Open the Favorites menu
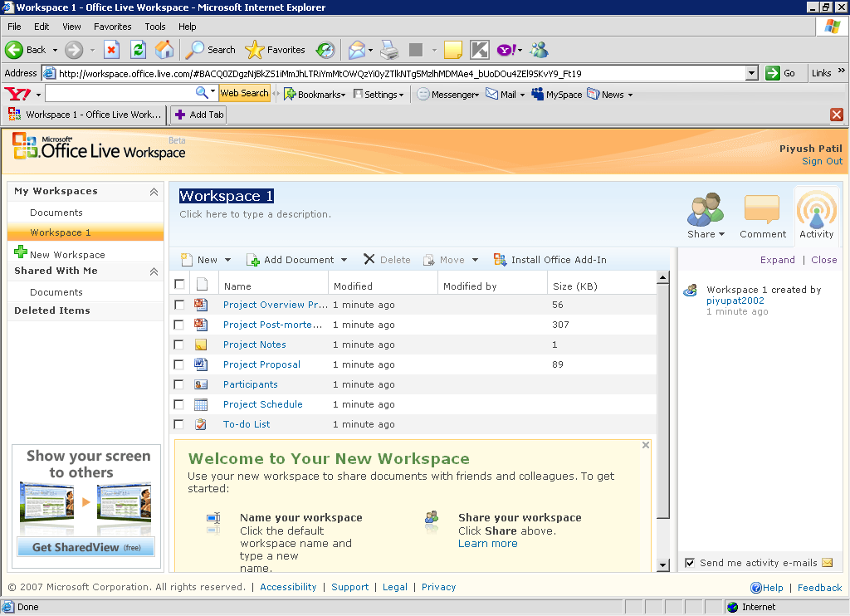The height and width of the screenshot is (616, 850). coord(113,27)
